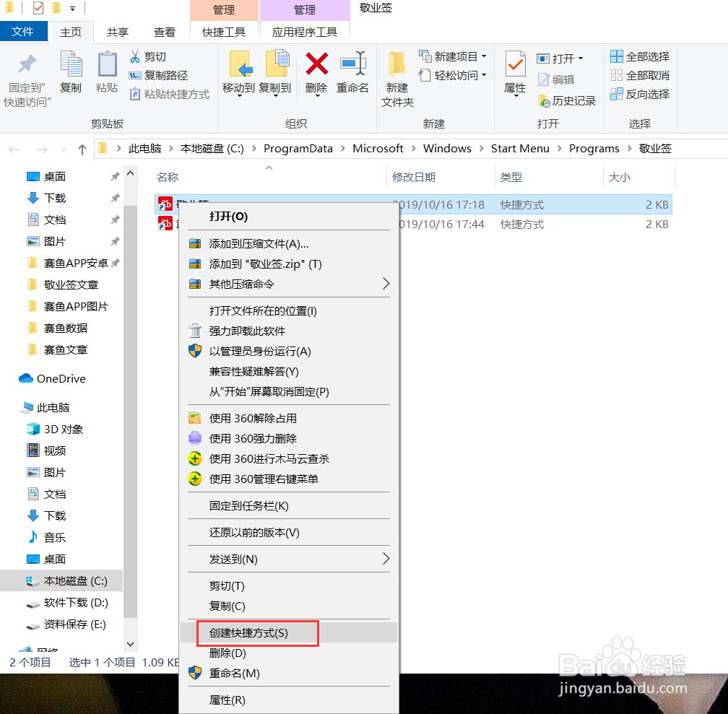Choose 以管理员身份运行(A) in context menu
The width and height of the screenshot is (728, 714).
point(289,352)
